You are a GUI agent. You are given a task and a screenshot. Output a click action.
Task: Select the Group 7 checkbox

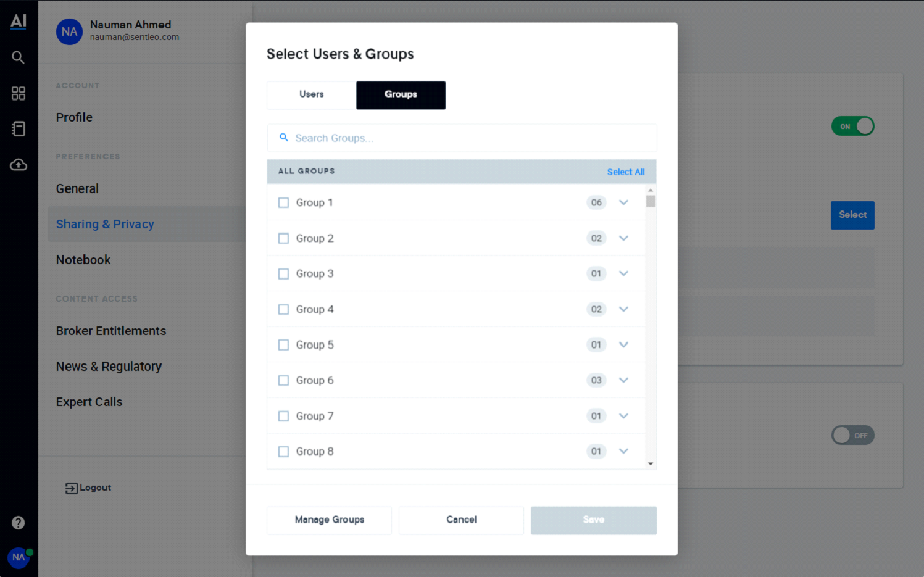pyautogui.click(x=283, y=416)
